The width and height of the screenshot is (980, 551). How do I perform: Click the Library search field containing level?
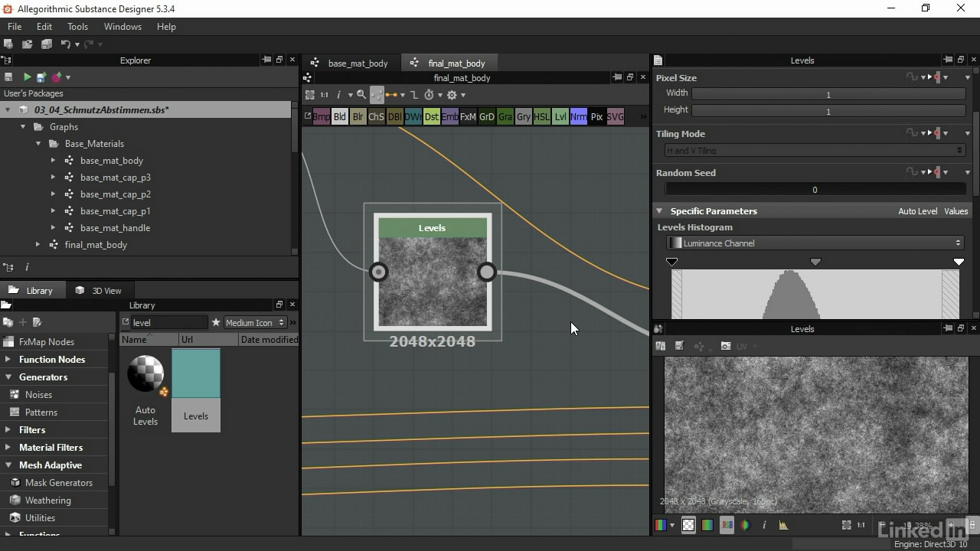[x=168, y=323]
